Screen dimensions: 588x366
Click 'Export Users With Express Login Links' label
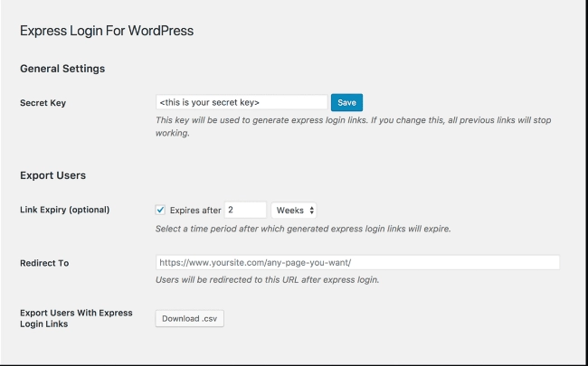(76, 318)
